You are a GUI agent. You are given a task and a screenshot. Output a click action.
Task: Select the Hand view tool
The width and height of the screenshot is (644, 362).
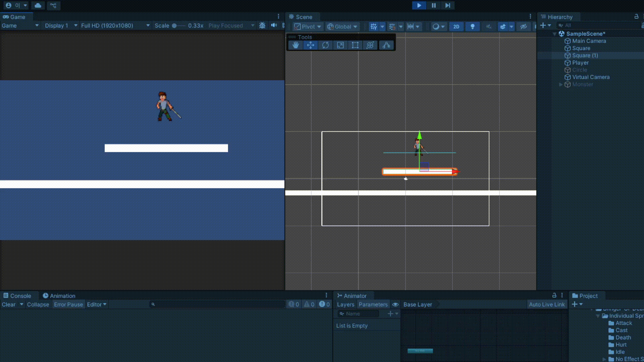tap(296, 45)
